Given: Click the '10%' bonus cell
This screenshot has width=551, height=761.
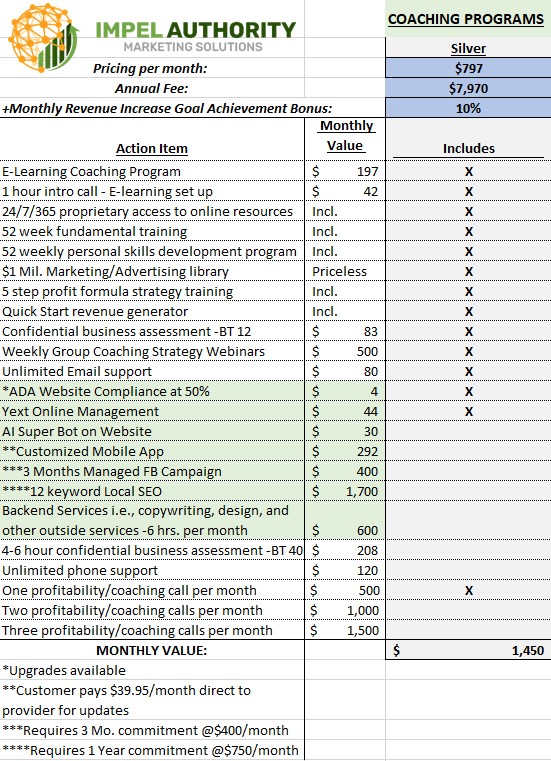Looking at the screenshot, I should 468,108.
